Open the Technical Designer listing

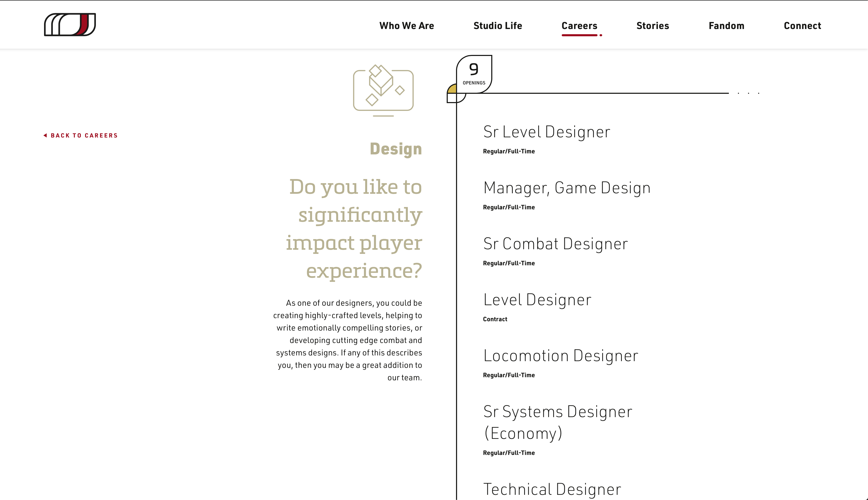tap(552, 489)
